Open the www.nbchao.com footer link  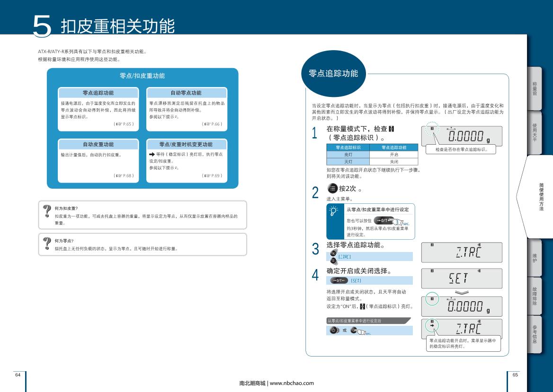[292, 383]
